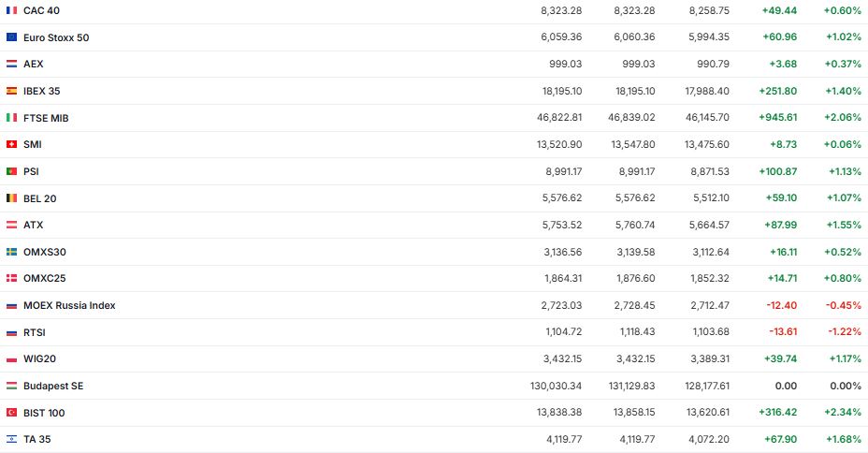Open the OMXC25 index link

click(x=44, y=278)
